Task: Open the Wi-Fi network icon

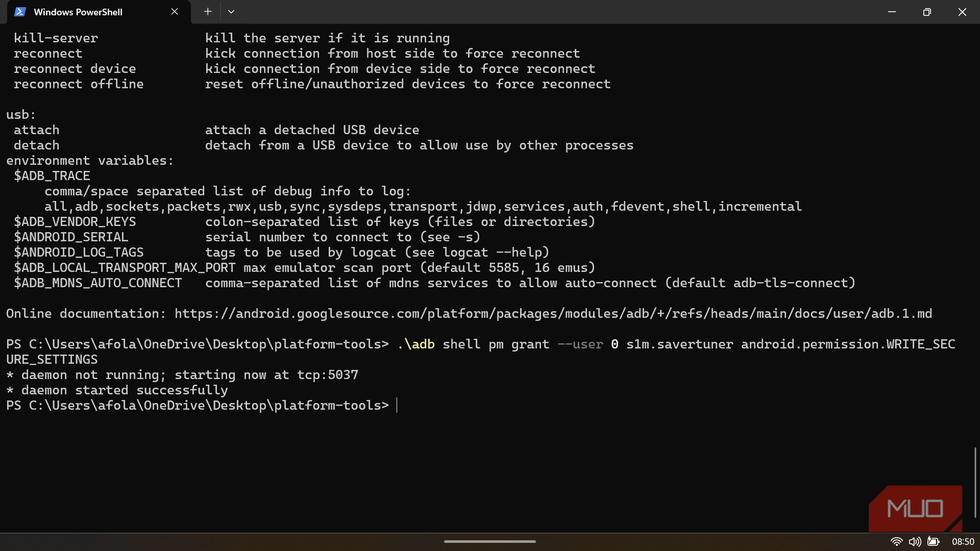Action: [896, 541]
